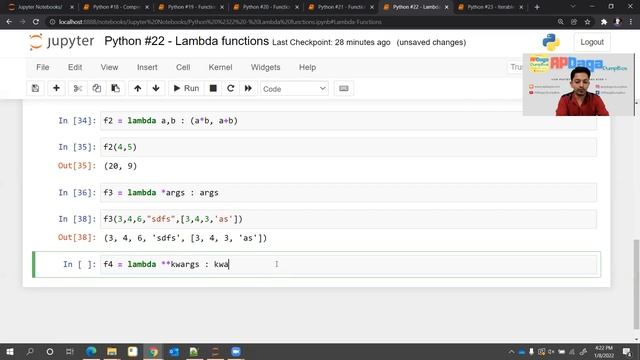Open Windows search from the taskbar
The image size is (640, 360).
[30, 351]
